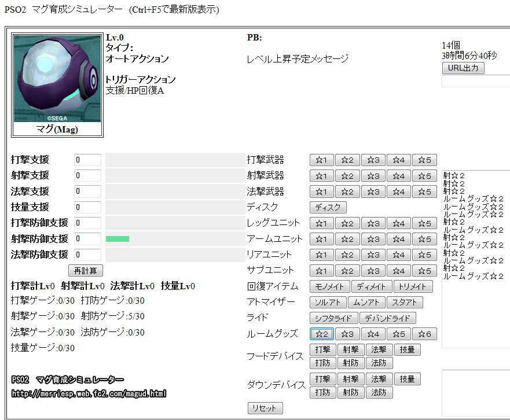
Task: Use ダウンデバイス 打撃 button
Action: click(323, 379)
